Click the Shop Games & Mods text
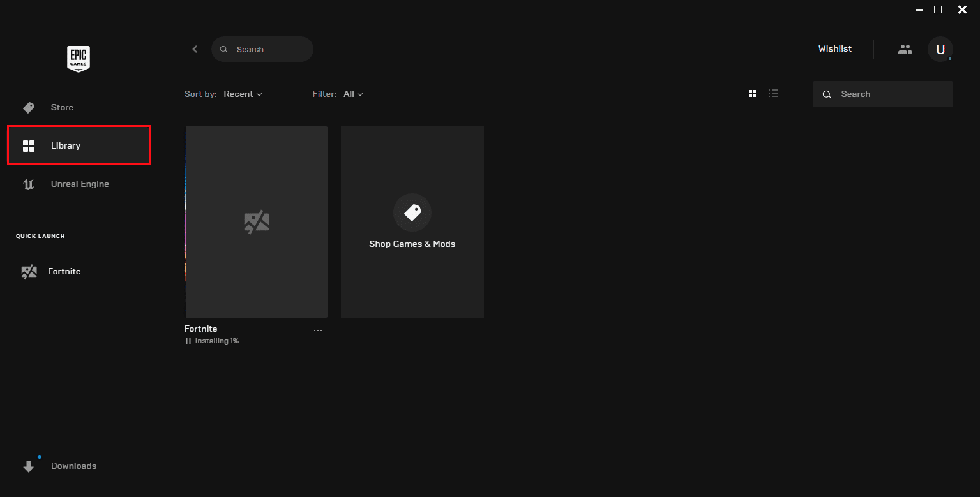This screenshot has height=497, width=980. (x=412, y=244)
